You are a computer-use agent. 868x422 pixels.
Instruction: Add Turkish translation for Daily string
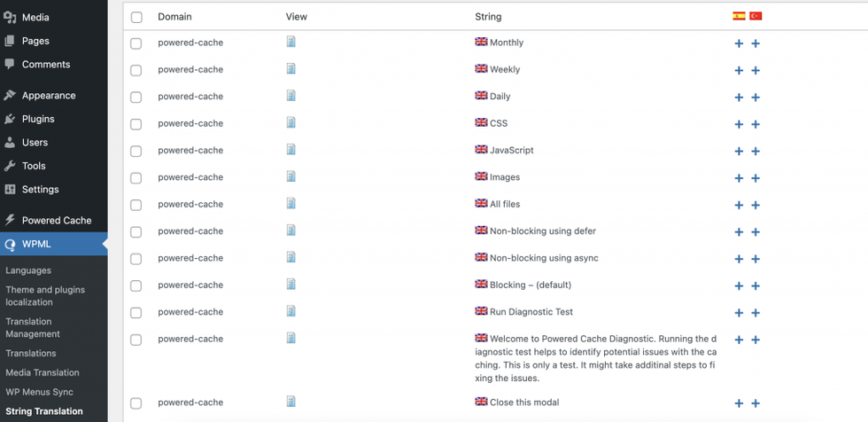(x=756, y=98)
